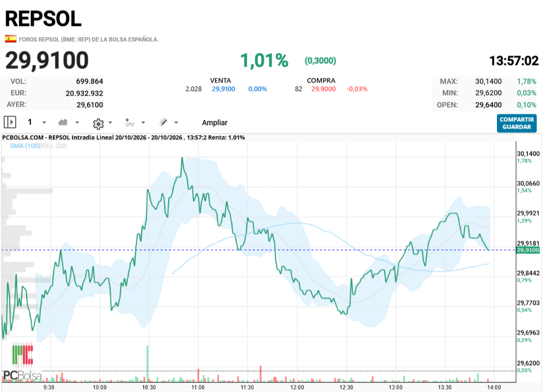Click the 11:30 time axis label
The height and width of the screenshot is (392, 543).
[247, 387]
